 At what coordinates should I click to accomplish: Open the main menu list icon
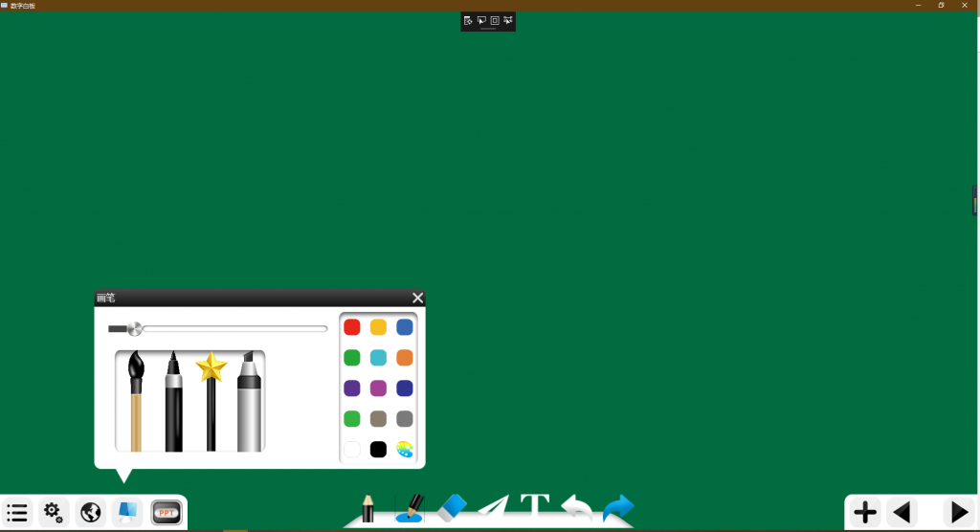(x=16, y=513)
